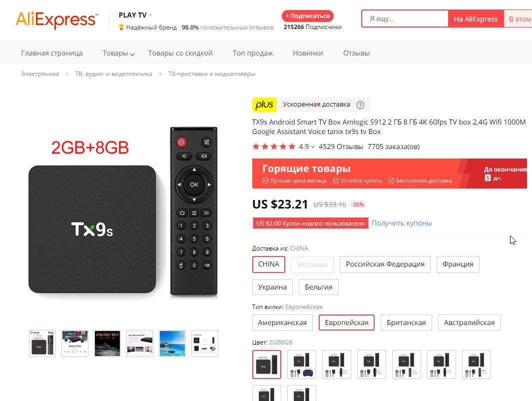Choose the variant with mini keyboard

coord(302,364)
